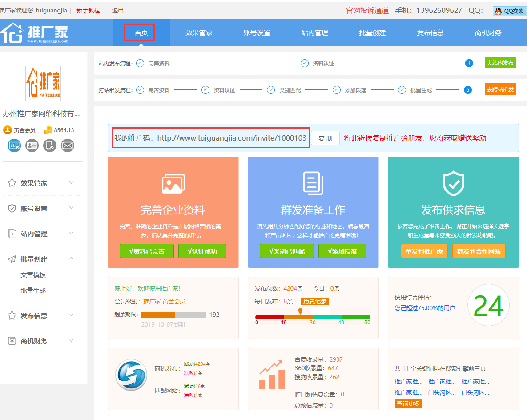The image size is (527, 420).
Task: Click document icon beside 站内管理 in sidebar
Action: 12,234
